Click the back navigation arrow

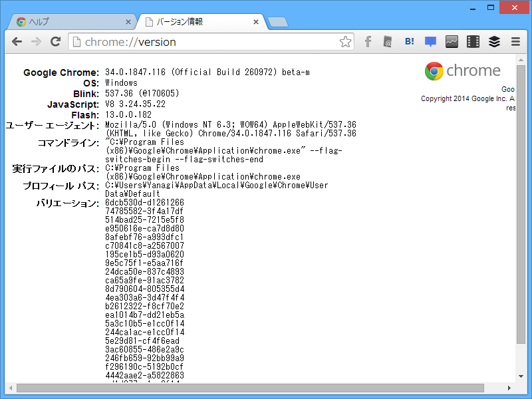coord(17,41)
